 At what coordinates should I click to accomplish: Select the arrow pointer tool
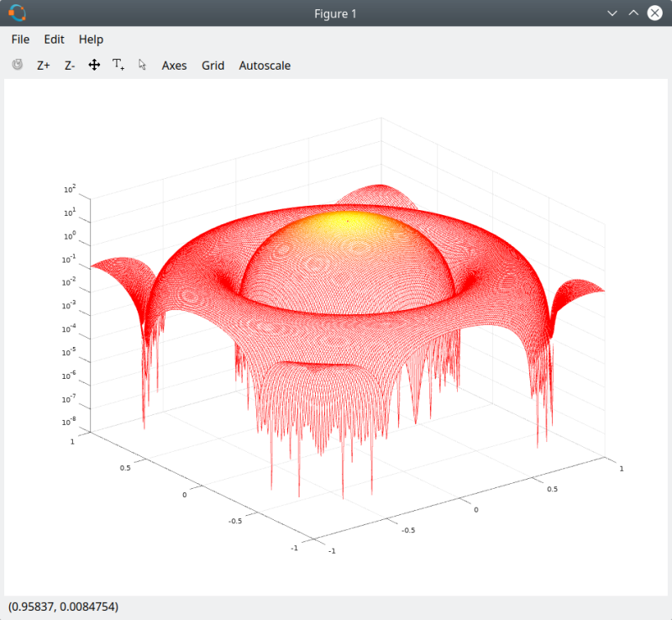[x=141, y=65]
